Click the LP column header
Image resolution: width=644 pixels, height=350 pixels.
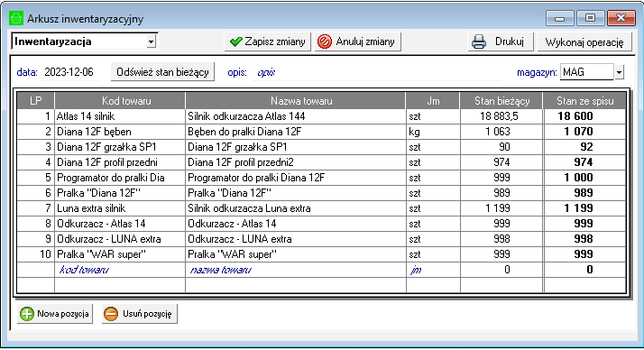coord(36,101)
